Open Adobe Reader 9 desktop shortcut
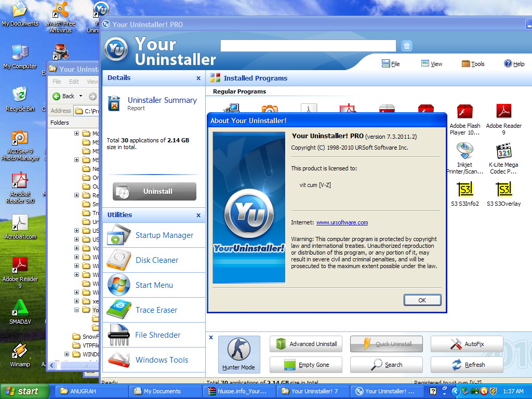The height and width of the screenshot is (399, 532). click(20, 273)
